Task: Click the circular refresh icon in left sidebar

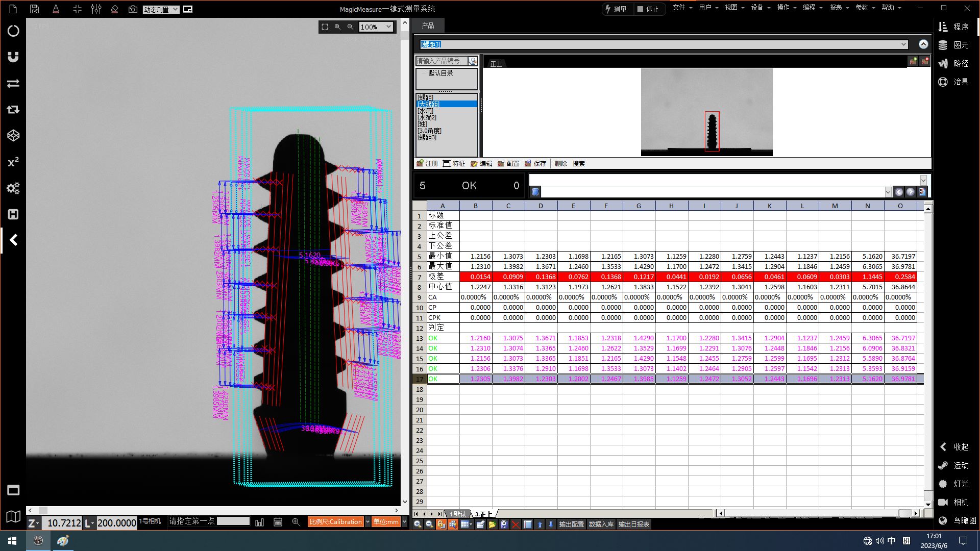Action: [13, 31]
